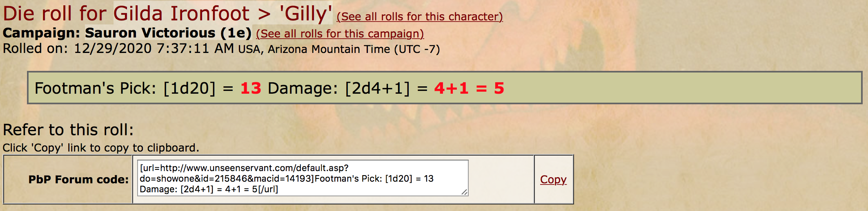Click the '[/url]' closing tag in the code box
Viewport: 868px width, 211px height.
(x=268, y=189)
